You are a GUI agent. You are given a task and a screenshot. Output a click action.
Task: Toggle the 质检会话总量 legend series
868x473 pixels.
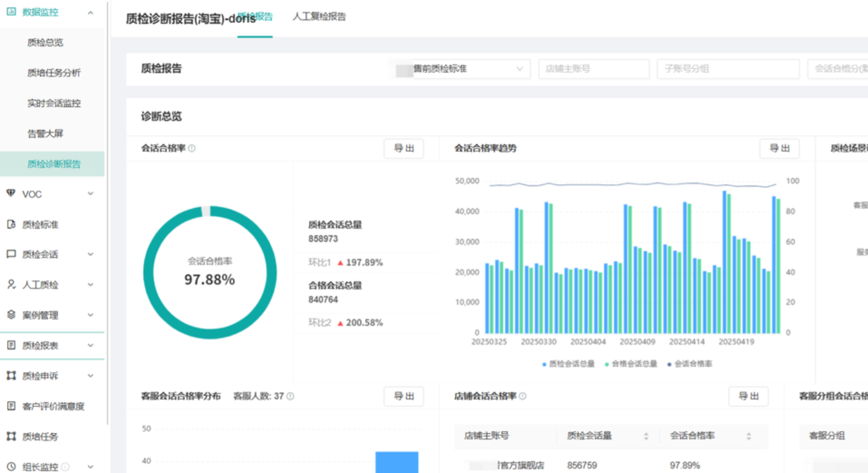(568, 364)
